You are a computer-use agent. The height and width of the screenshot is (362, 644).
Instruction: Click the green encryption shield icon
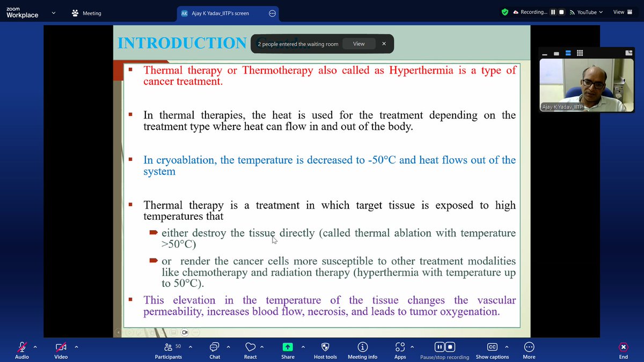(x=504, y=12)
